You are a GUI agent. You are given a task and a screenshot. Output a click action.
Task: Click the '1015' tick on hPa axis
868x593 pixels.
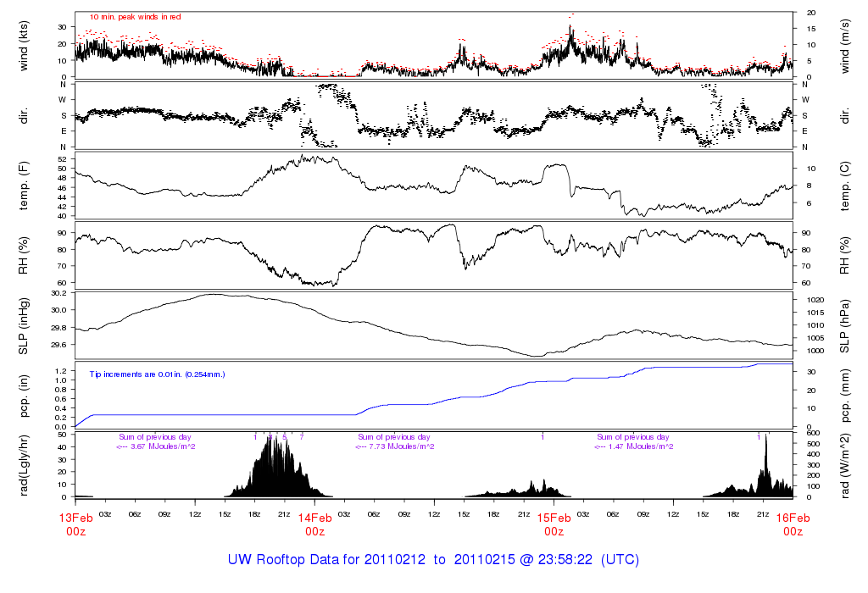[815, 313]
